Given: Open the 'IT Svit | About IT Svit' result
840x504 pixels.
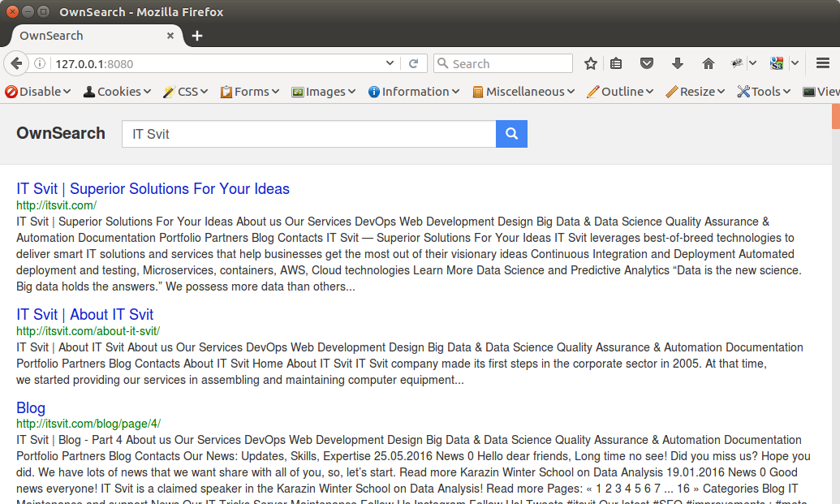Looking at the screenshot, I should click(x=85, y=315).
